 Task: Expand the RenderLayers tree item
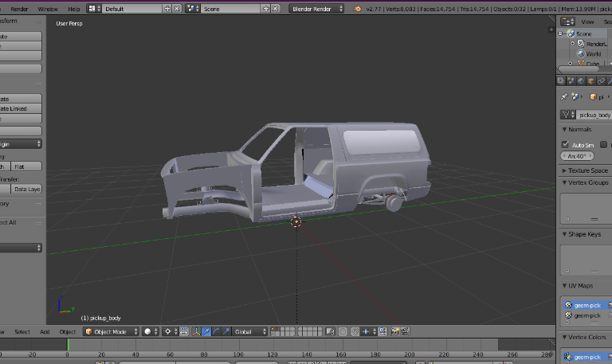tap(572, 44)
